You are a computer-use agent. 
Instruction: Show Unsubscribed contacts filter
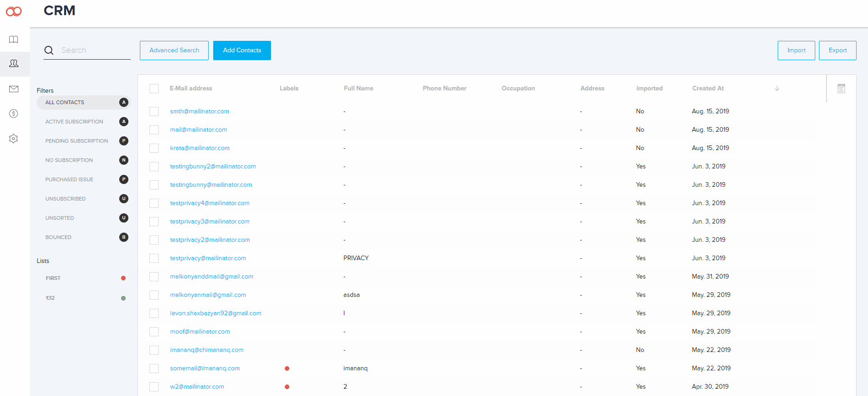point(66,199)
